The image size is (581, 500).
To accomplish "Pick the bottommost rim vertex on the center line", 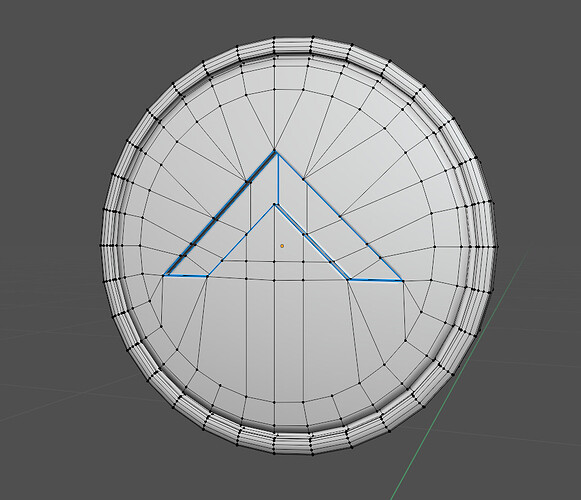I will pyautogui.click(x=275, y=453).
